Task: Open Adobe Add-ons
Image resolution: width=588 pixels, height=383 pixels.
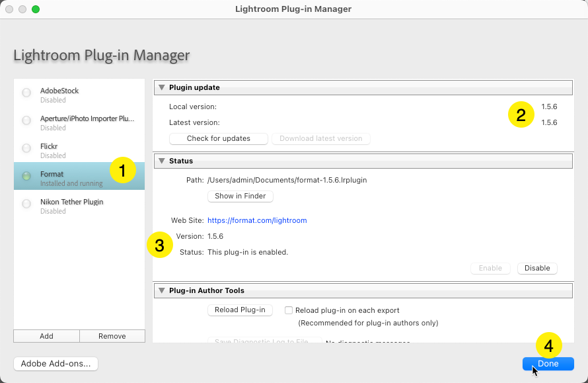Action: (55, 364)
